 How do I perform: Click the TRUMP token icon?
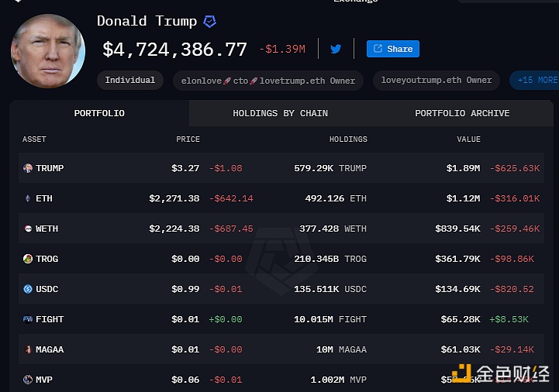(x=28, y=168)
